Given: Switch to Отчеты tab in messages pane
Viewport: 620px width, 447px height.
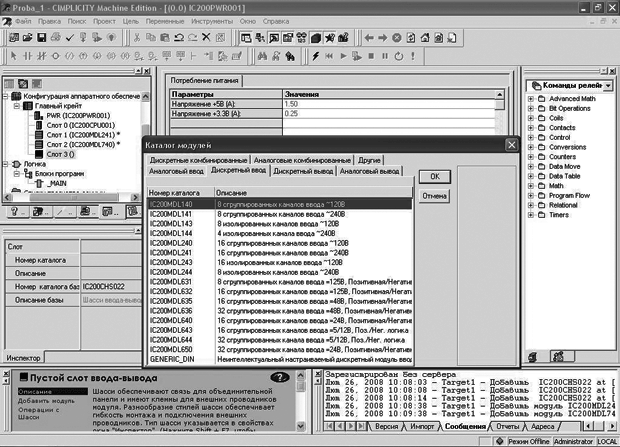Looking at the screenshot, I should click(508, 426).
